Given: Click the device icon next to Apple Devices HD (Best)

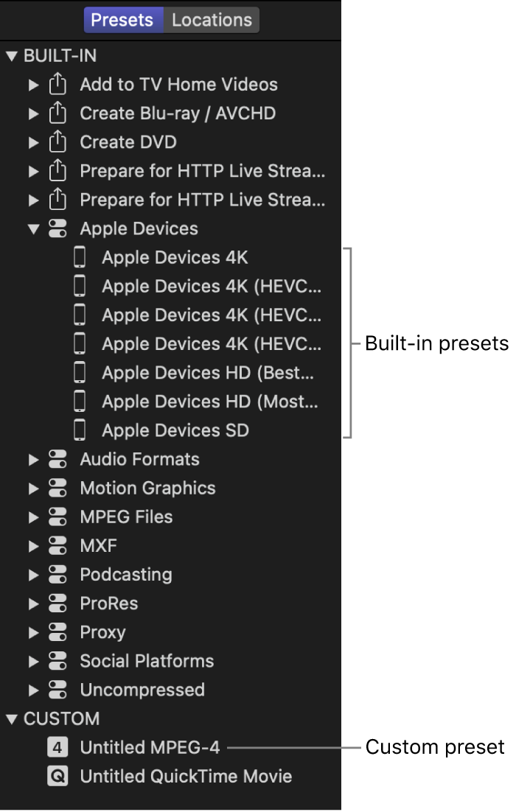Looking at the screenshot, I should (x=80, y=372).
